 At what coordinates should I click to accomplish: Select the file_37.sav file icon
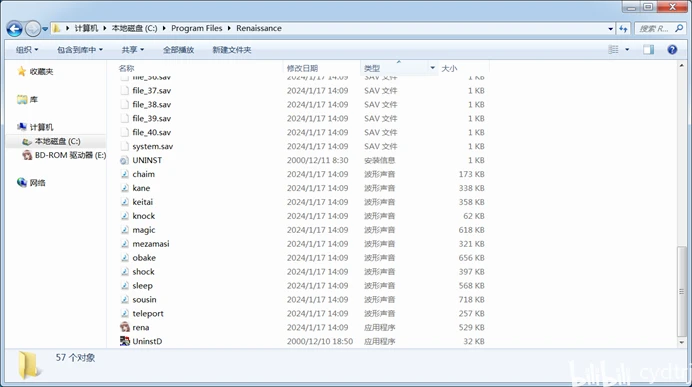tap(125, 90)
